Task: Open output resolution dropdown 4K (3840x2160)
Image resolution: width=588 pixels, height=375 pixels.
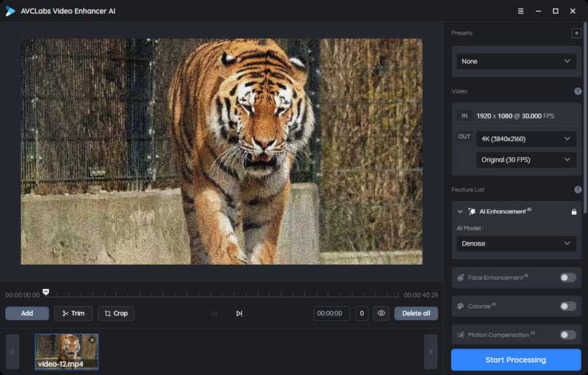Action: [x=526, y=139]
